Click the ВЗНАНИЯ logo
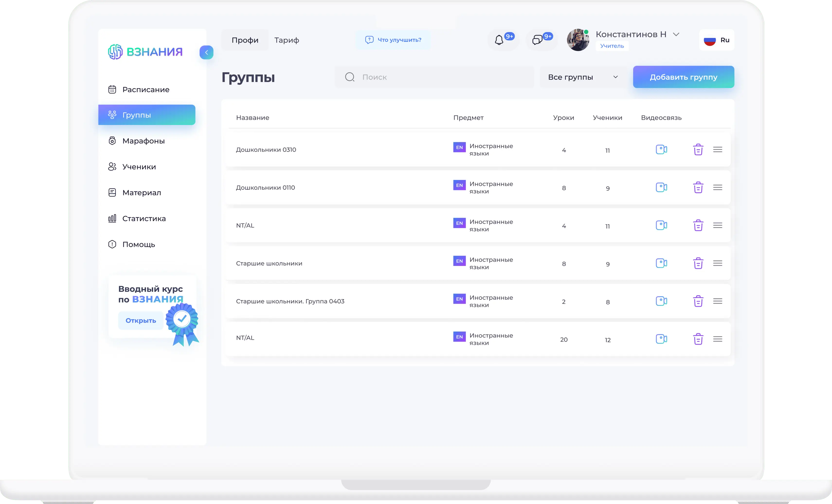This screenshot has width=832, height=504. (145, 52)
